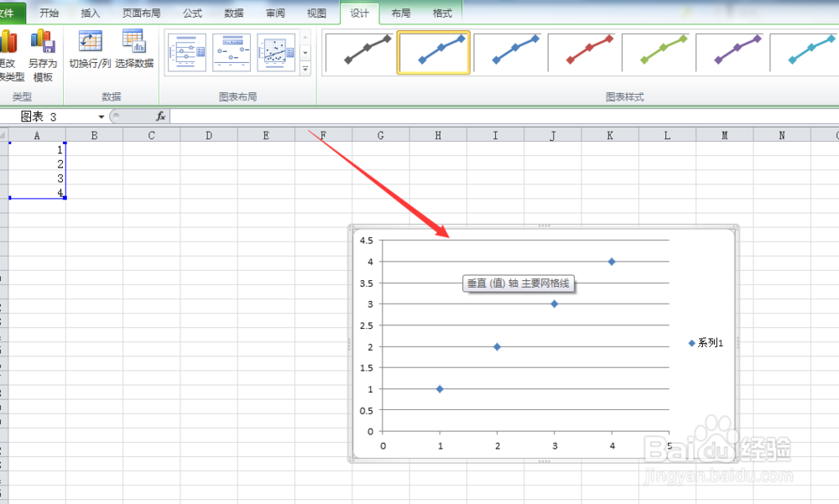
Task: Open the 页面布局 ribbon tab
Action: click(141, 13)
